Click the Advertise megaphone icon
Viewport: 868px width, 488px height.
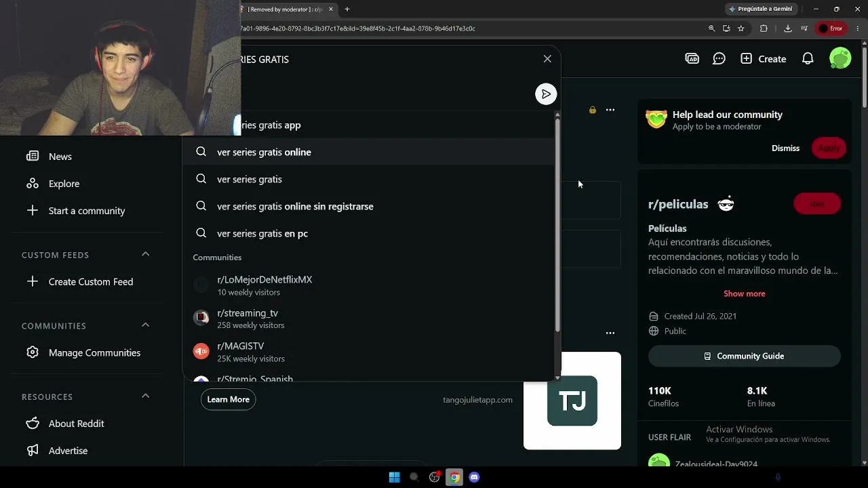coord(32,451)
